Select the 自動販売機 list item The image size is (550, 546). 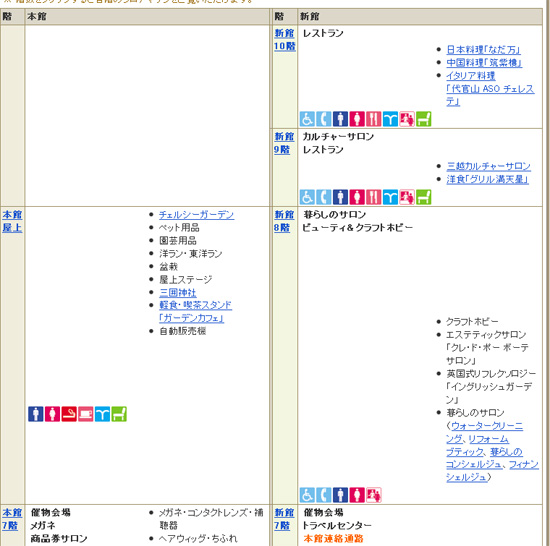click(x=182, y=331)
